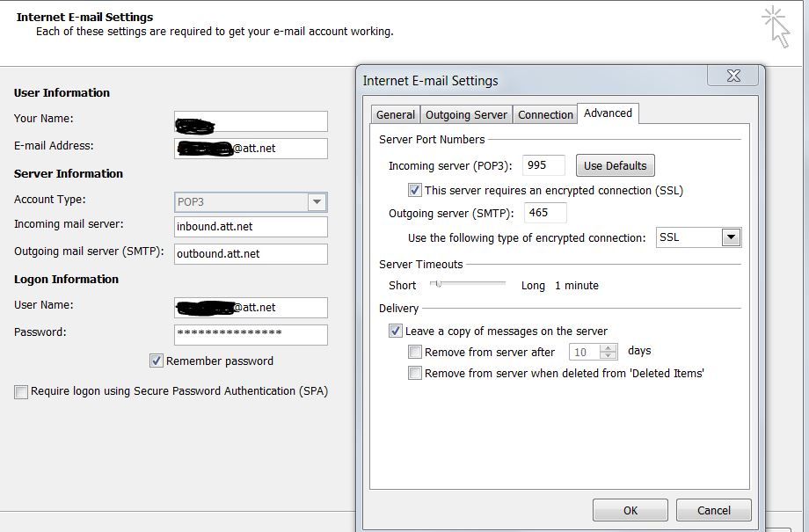Close the Internet E-mail Settings dialog
The width and height of the screenshot is (809, 532).
coord(733,77)
